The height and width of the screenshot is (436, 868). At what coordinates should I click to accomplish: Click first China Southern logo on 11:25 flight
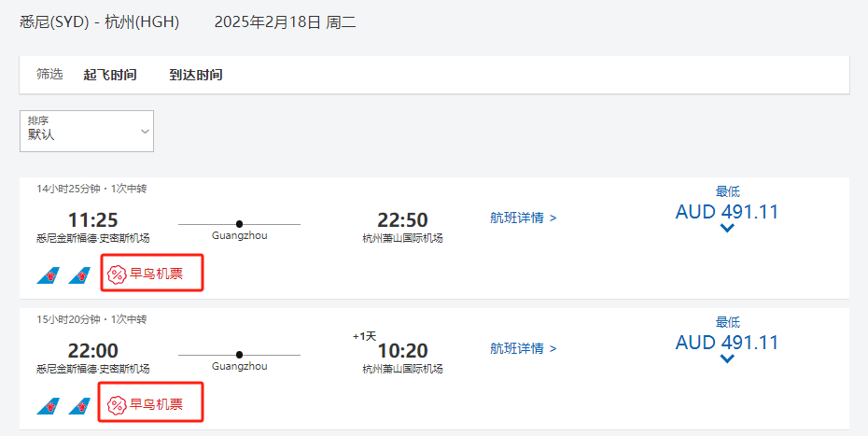(49, 275)
